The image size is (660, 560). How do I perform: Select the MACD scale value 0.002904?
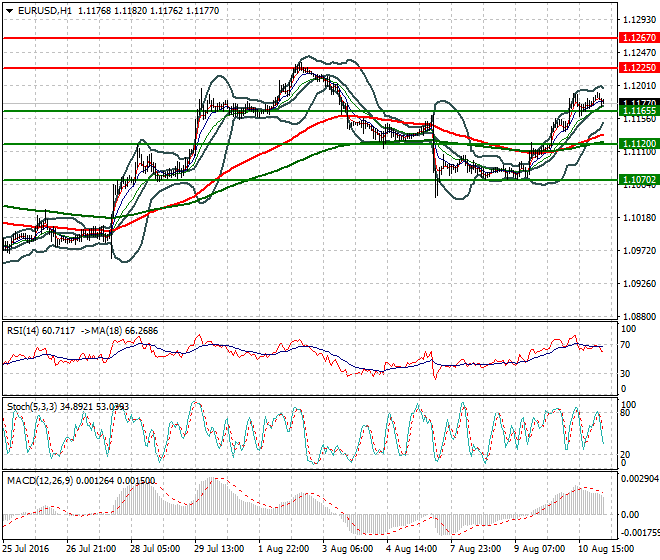[x=640, y=479]
